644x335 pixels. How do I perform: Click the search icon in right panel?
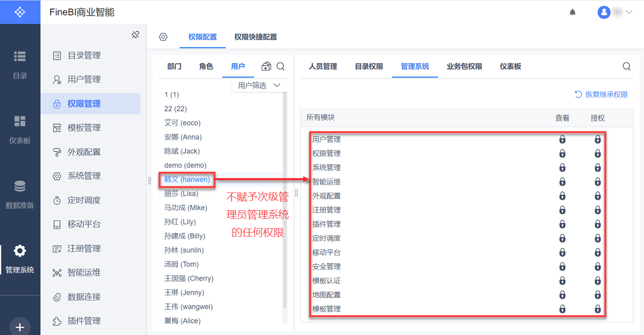(627, 66)
